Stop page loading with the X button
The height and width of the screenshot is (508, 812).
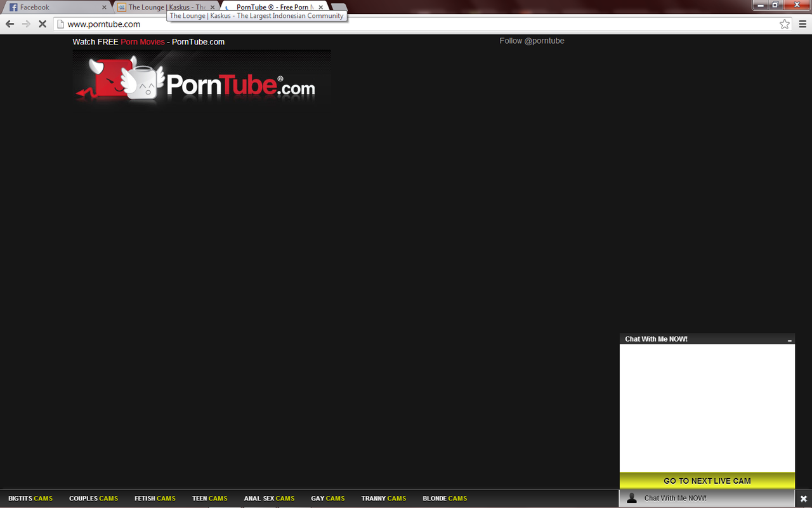[x=43, y=24]
